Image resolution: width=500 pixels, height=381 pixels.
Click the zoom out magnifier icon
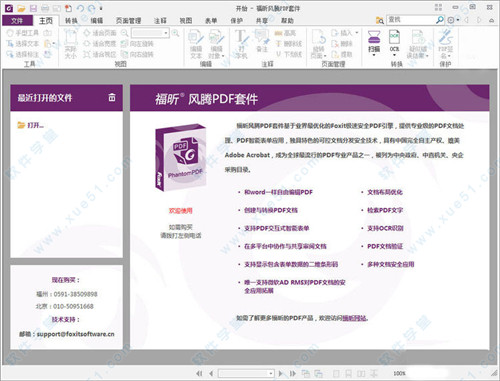(x=124, y=33)
